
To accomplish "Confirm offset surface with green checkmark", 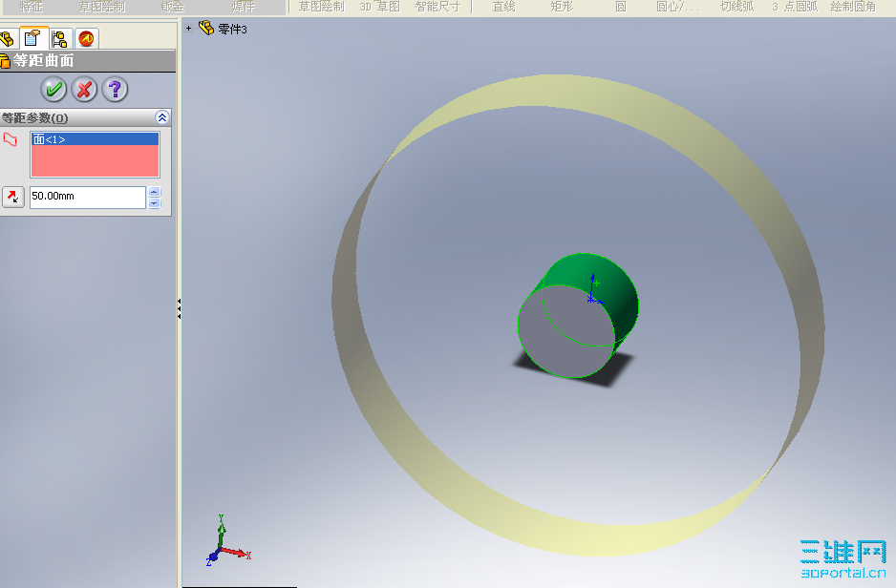I will (x=53, y=90).
